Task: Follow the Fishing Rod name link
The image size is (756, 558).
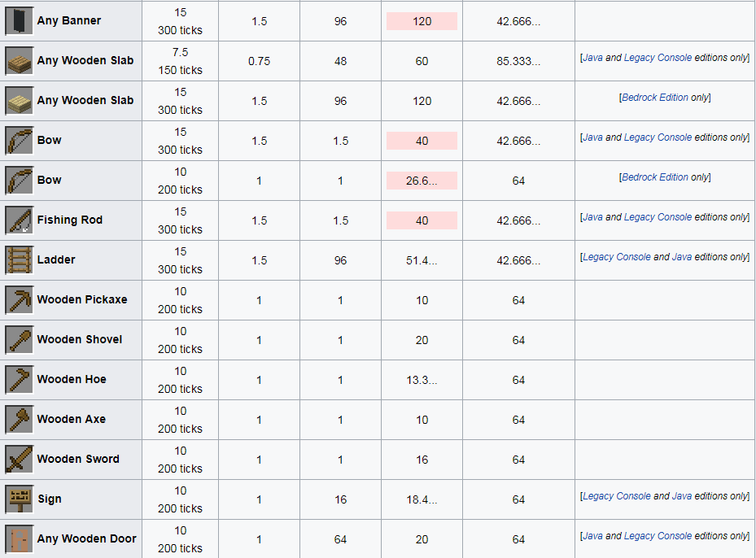Action: click(70, 220)
